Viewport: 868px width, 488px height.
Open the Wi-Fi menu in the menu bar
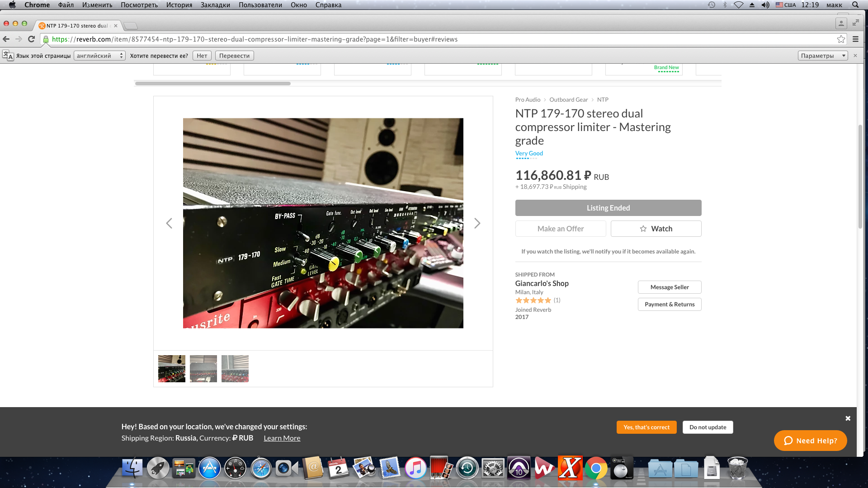coord(739,5)
